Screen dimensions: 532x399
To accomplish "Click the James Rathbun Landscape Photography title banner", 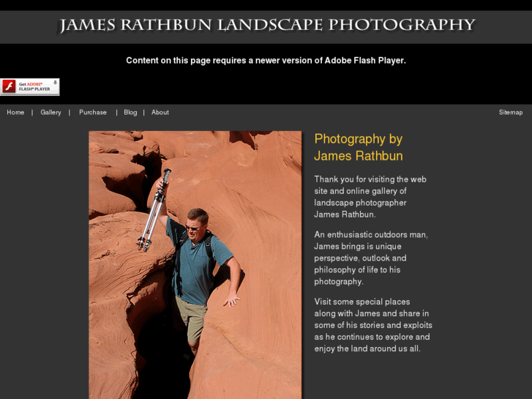I will point(267,26).
